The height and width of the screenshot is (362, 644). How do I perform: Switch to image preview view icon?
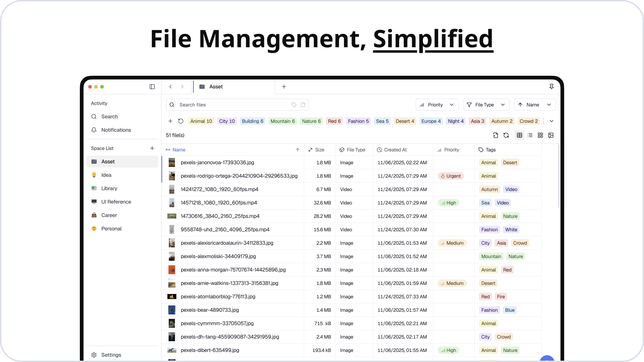[x=551, y=135]
